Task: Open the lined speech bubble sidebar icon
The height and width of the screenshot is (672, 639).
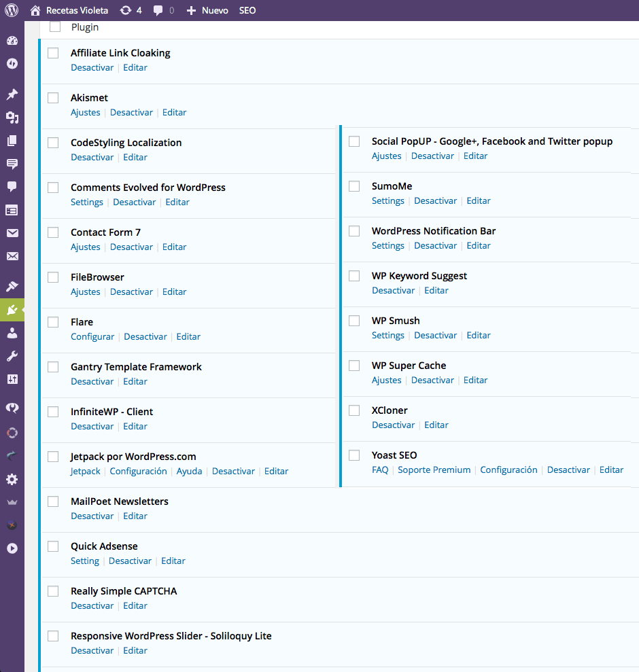Action: [x=12, y=164]
